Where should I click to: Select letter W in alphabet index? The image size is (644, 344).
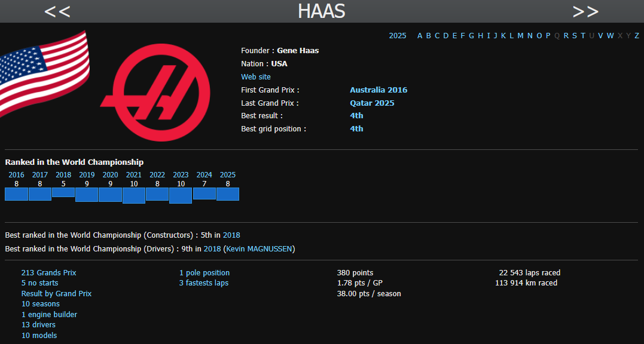[611, 36]
